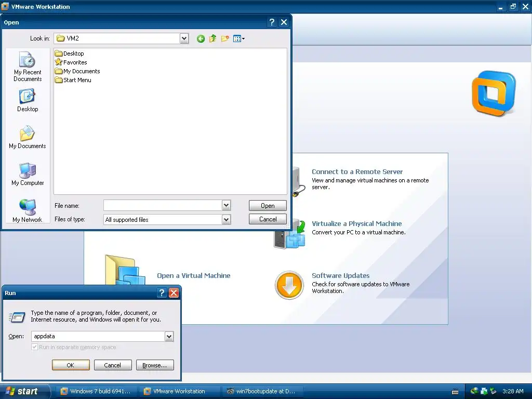Viewport: 532px width, 399px height.
Task: Open the View Menu icon
Action: 239,38
